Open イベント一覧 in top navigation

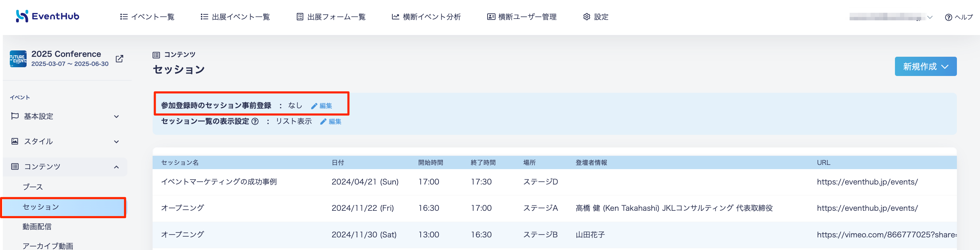(x=147, y=17)
